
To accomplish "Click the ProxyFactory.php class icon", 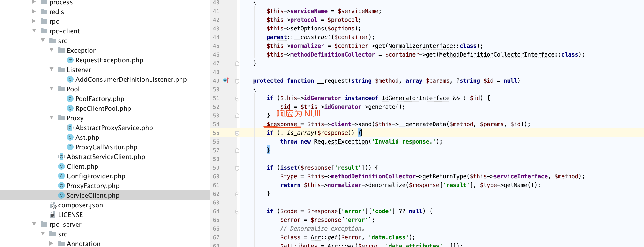I will point(61,186).
